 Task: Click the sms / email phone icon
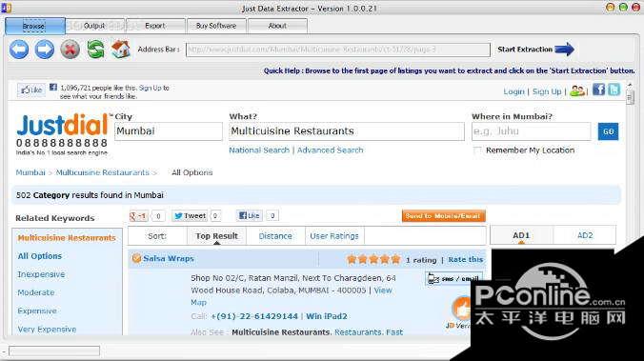(433, 279)
